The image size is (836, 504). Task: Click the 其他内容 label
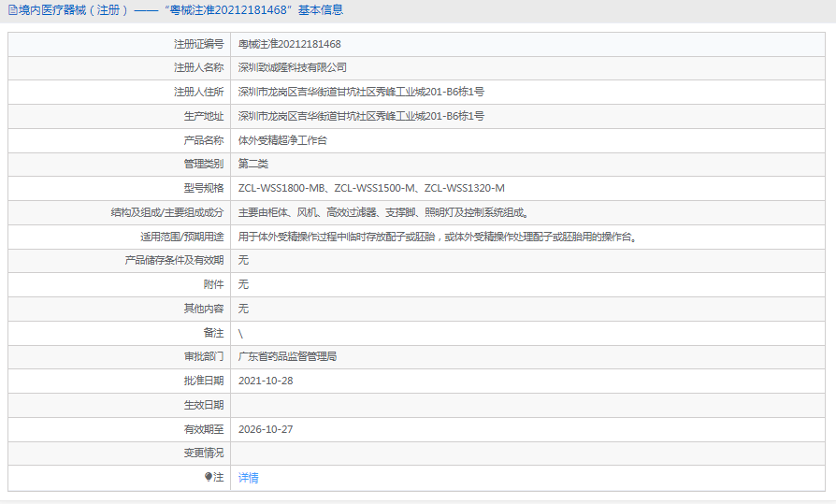[204, 309]
